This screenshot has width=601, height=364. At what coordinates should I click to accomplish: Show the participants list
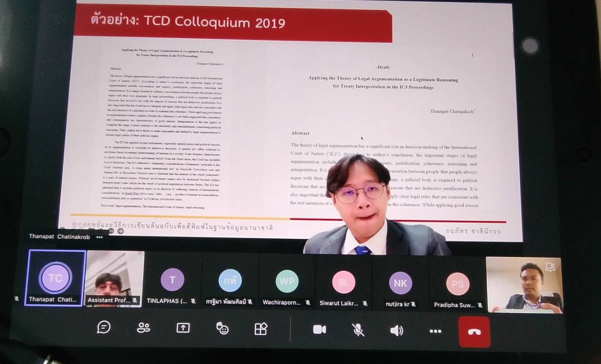coord(143,328)
